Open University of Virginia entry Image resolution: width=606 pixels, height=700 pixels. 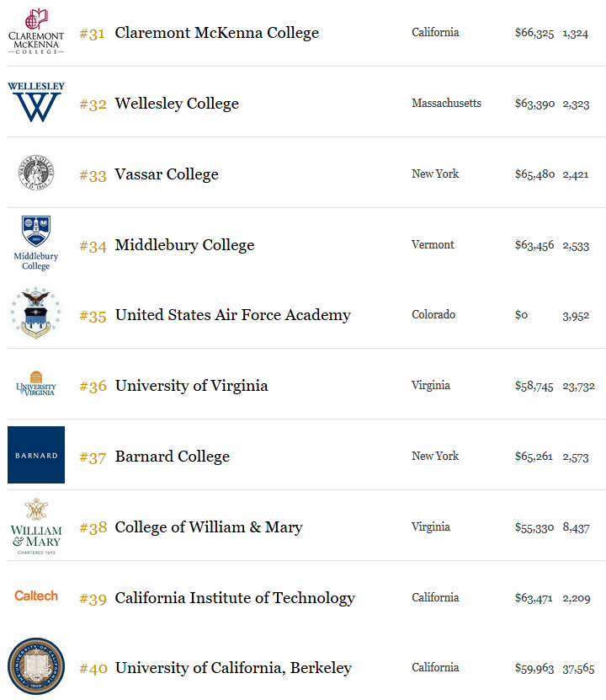[192, 385]
